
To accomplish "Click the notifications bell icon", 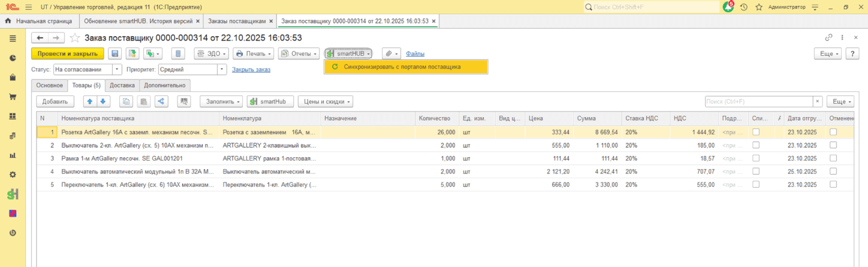I will [728, 7].
